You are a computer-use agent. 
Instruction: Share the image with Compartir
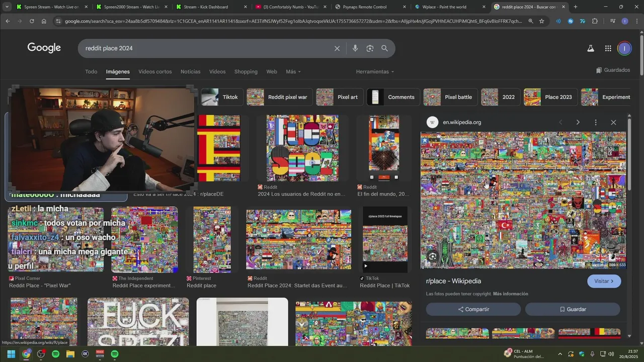click(x=473, y=309)
